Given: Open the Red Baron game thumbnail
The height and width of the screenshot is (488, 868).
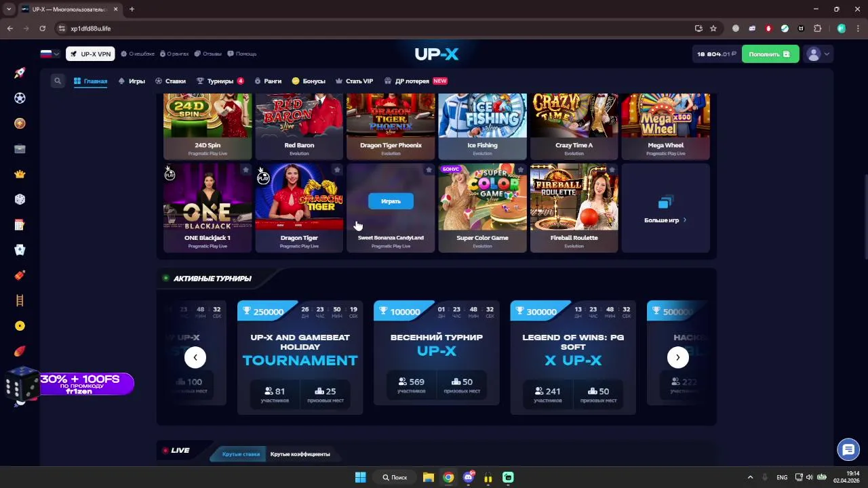Looking at the screenshot, I should (x=299, y=126).
